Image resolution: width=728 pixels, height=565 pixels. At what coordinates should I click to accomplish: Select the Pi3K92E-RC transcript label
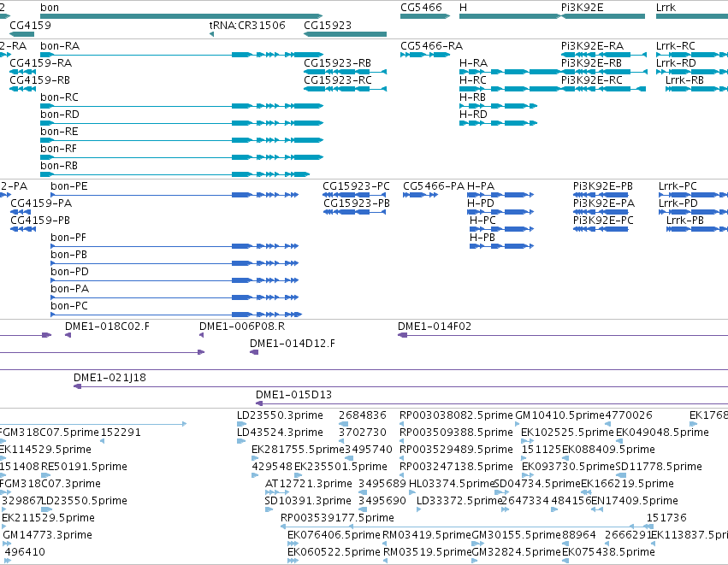pyautogui.click(x=592, y=80)
